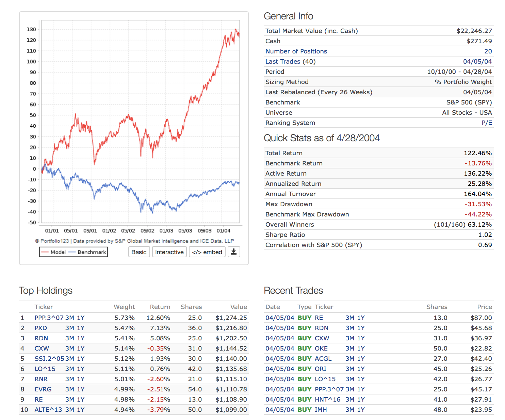Open the ALTE^13 ticker link
This screenshot has width=505, height=420.
48,410
